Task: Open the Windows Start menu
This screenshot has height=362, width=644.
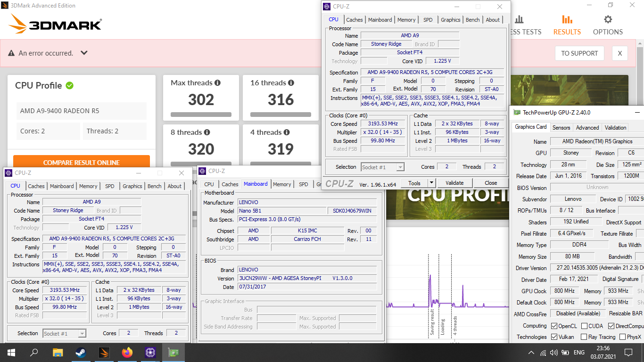Action: click(x=11, y=352)
